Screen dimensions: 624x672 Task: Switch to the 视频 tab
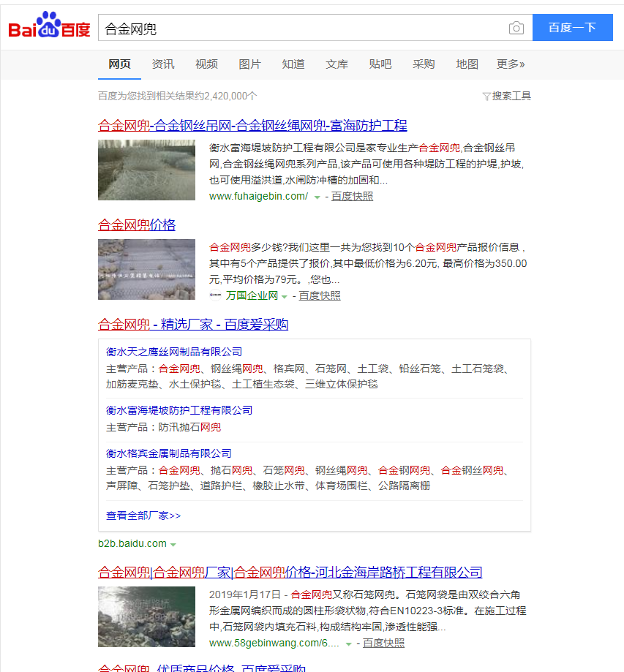206,64
